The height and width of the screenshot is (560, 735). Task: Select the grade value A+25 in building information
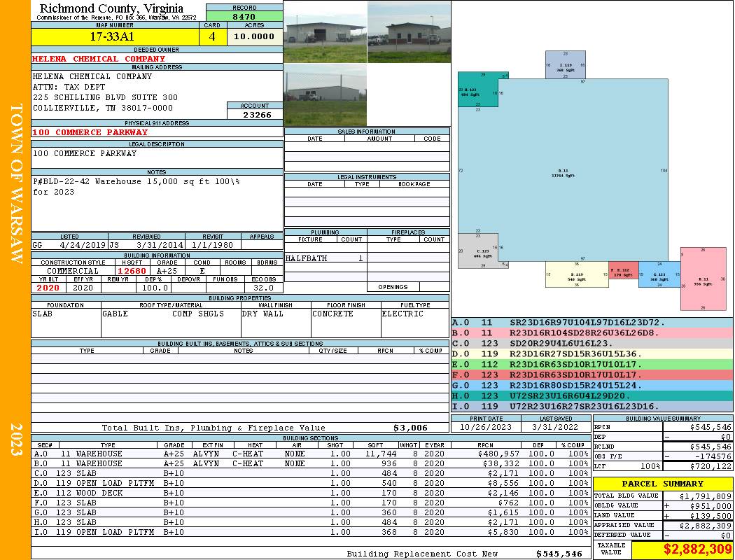tap(167, 270)
